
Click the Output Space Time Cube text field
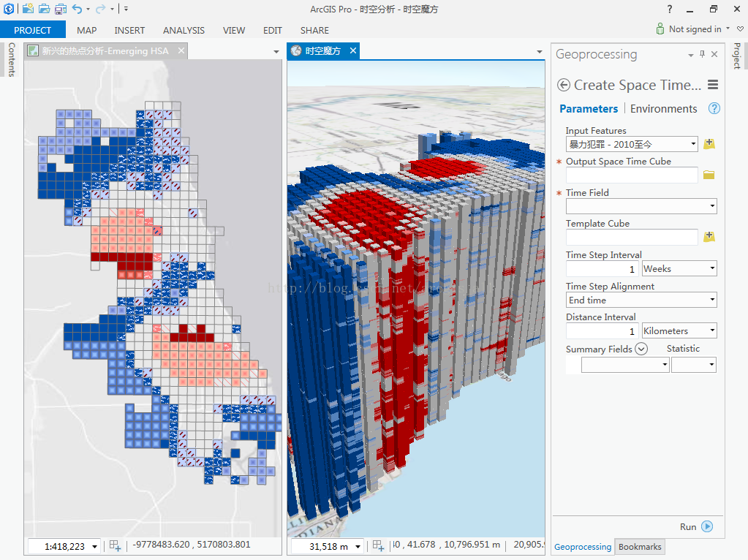[x=631, y=175]
